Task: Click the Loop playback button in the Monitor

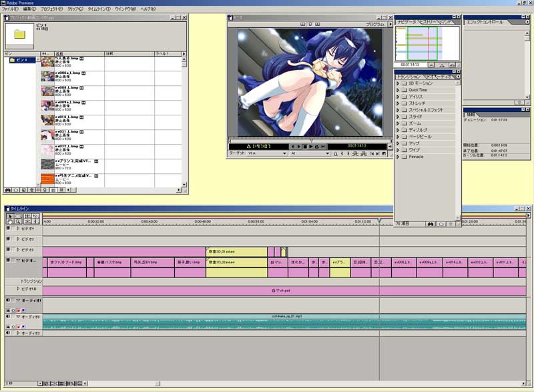Action: click(x=316, y=147)
